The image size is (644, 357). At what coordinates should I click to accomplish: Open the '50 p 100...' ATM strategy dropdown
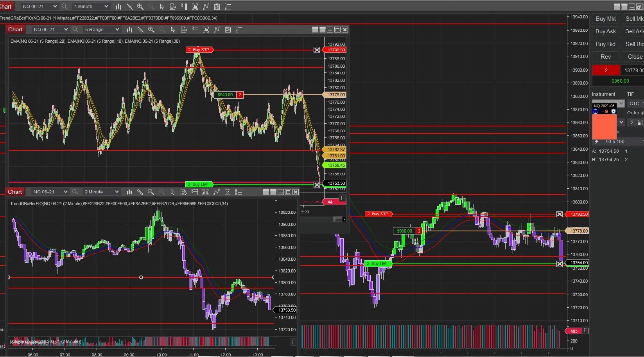click(x=619, y=142)
